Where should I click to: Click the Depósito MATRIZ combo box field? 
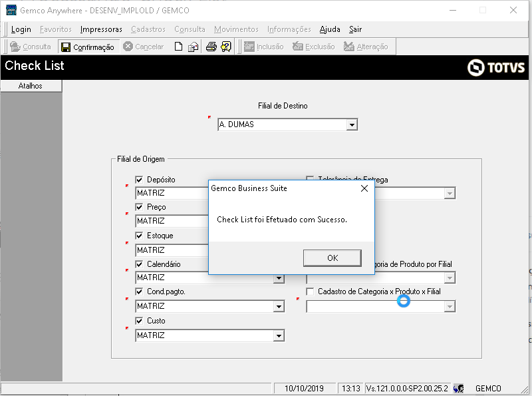click(x=172, y=193)
